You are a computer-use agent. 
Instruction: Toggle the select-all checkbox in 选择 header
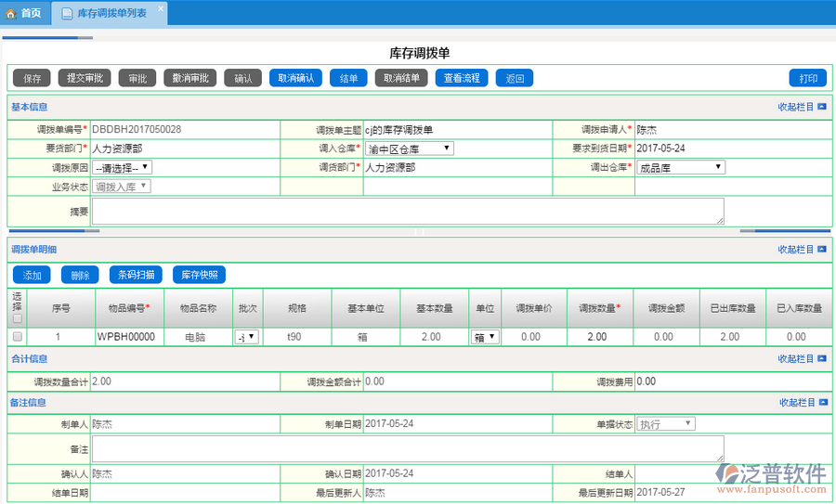(x=18, y=318)
